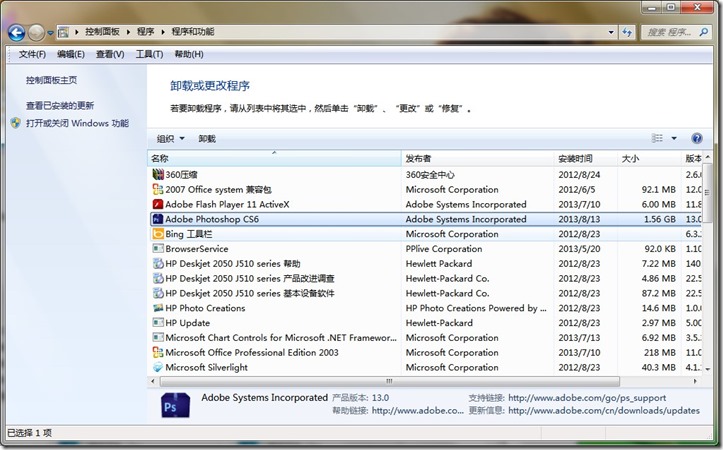Screen dimensions: 723x450
Task: Open the 帮助(H) menu
Action: pos(189,54)
